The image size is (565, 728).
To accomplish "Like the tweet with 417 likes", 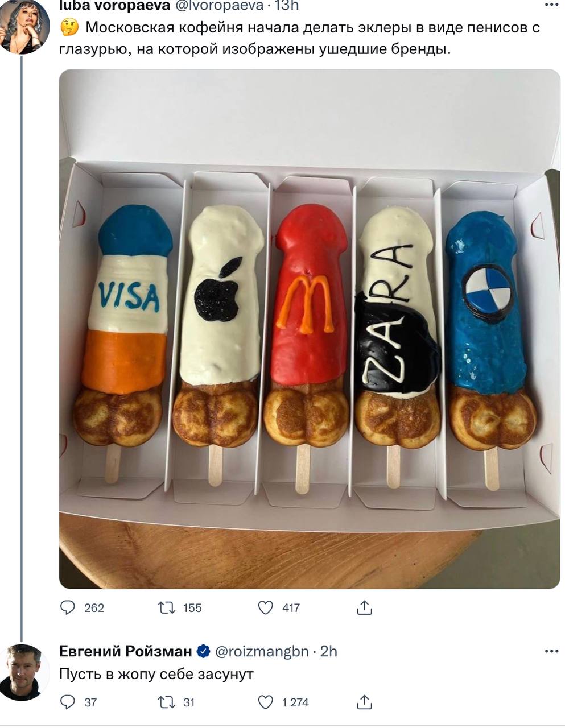I will click(x=266, y=607).
